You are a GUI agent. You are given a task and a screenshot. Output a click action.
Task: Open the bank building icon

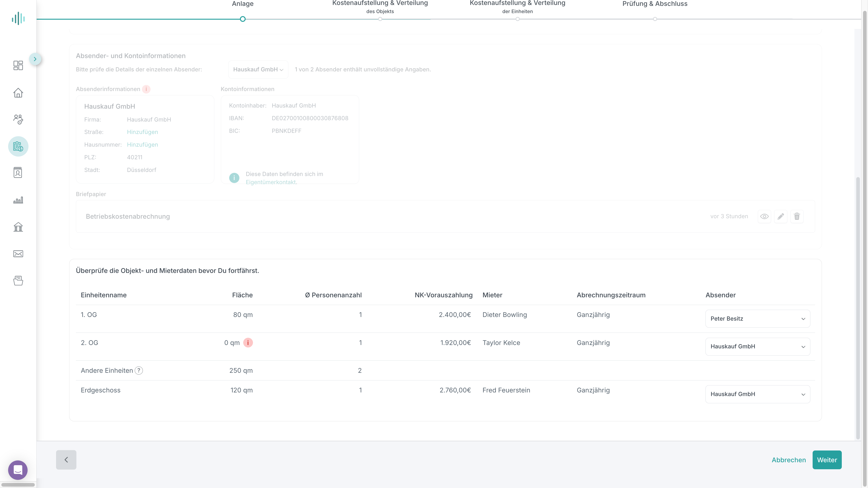click(18, 227)
